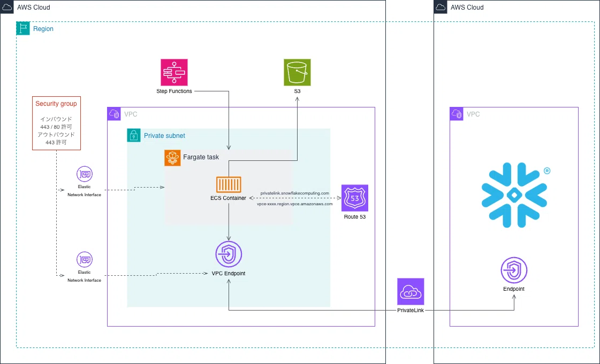This screenshot has width=600, height=364.
Task: Select the Security group title text
Action: click(56, 104)
